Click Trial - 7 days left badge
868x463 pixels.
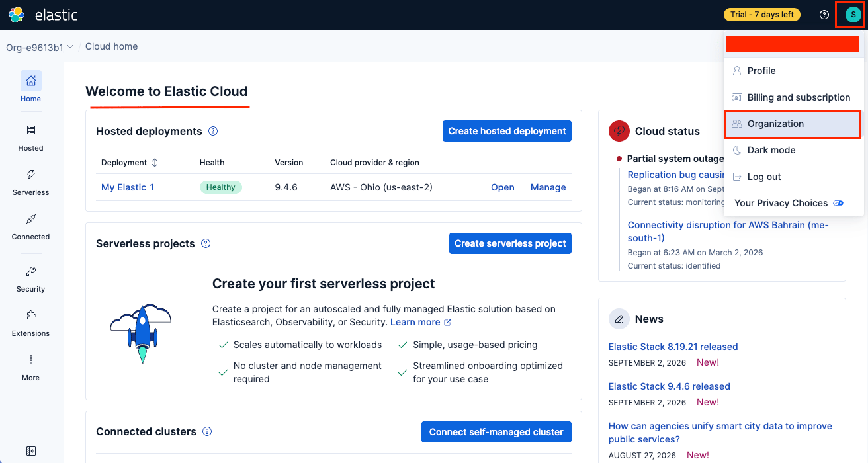762,15
